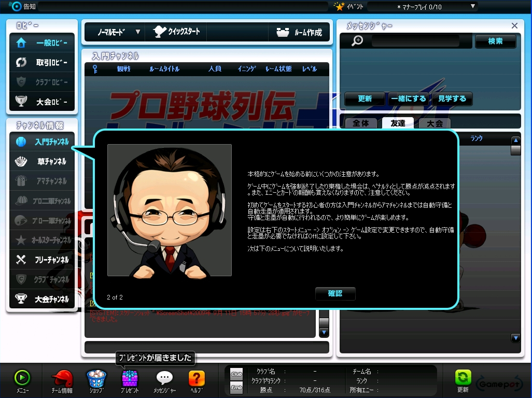Expand the マナープレイ event dropdown
532x398 pixels.
(472, 6)
